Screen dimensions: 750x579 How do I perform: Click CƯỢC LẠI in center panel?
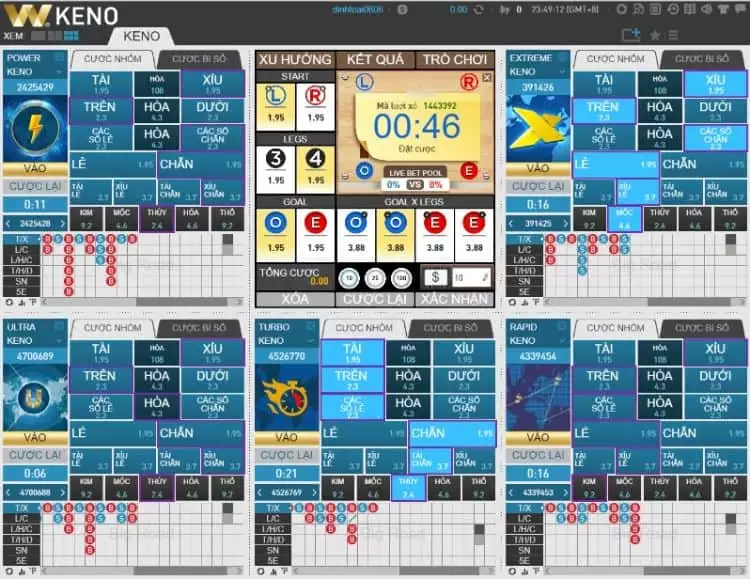pyautogui.click(x=375, y=299)
